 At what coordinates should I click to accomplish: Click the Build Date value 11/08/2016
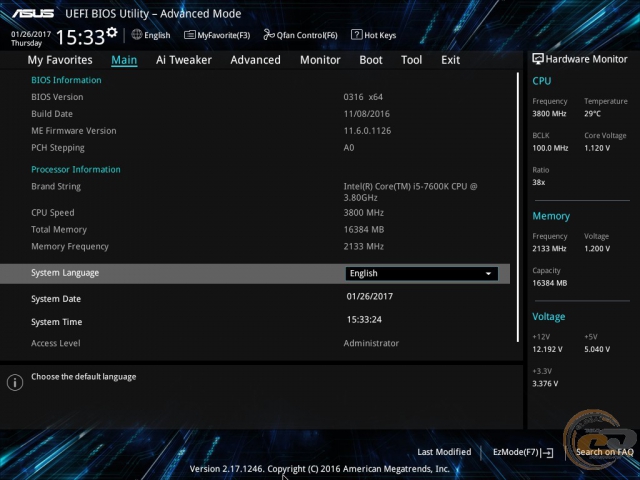click(367, 114)
